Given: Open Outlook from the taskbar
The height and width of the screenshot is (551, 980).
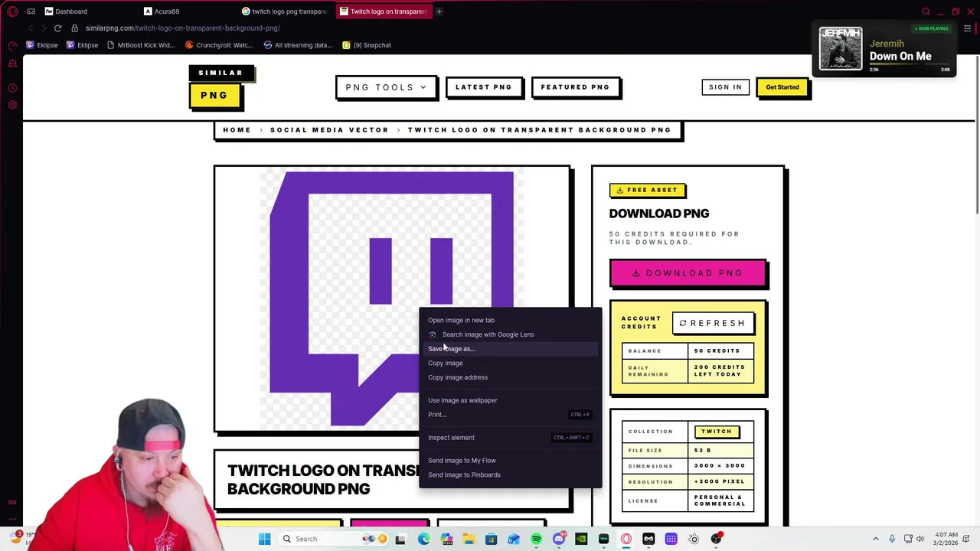Looking at the screenshot, I should coord(514,539).
